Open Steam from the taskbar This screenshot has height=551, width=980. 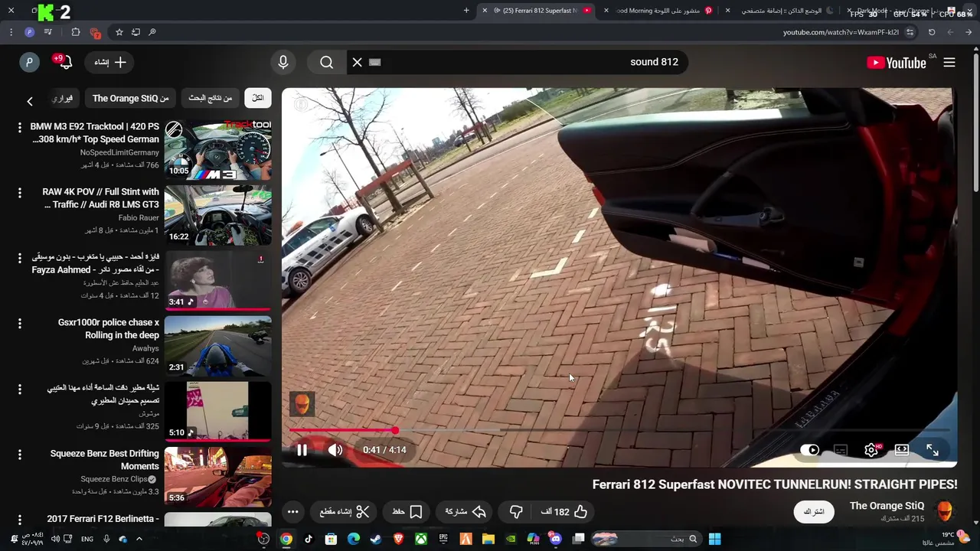[x=376, y=539]
